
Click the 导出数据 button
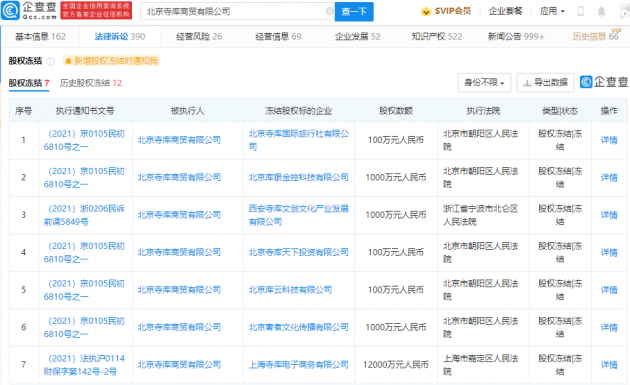545,82
